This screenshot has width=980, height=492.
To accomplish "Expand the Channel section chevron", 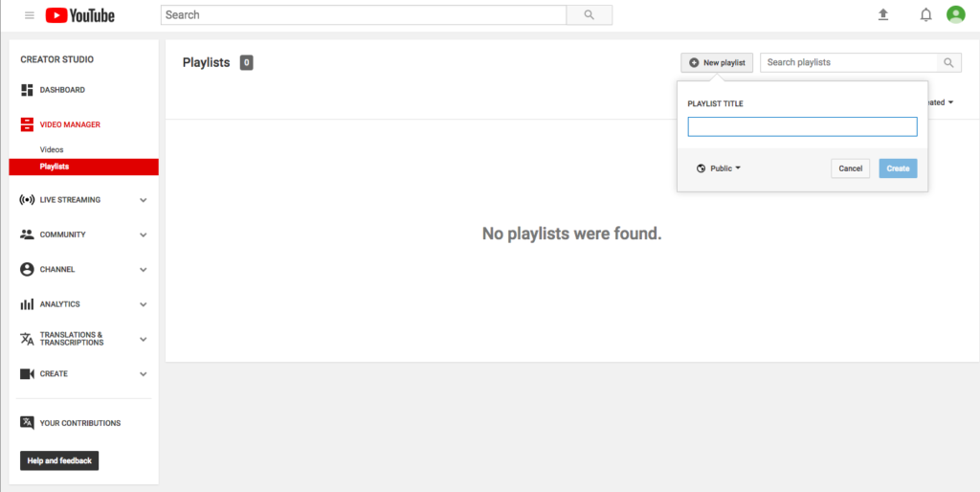I will (143, 270).
